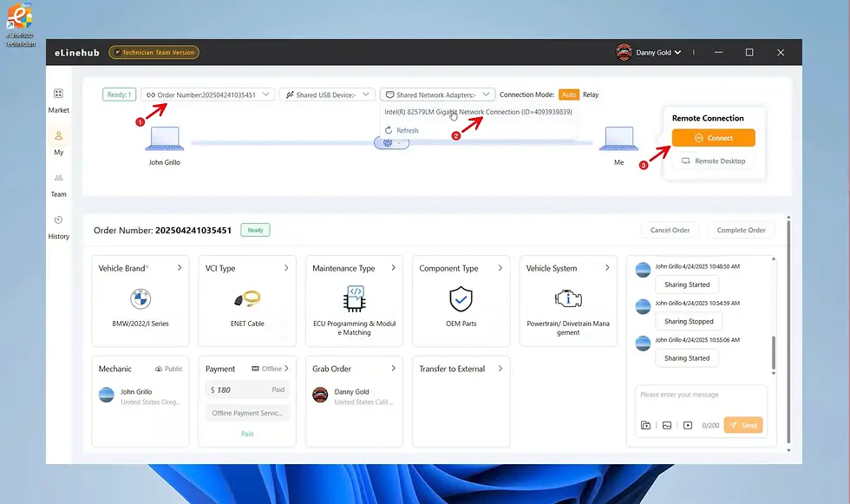850x504 pixels.
Task: Expand the Grab Order card chevron
Action: click(394, 369)
